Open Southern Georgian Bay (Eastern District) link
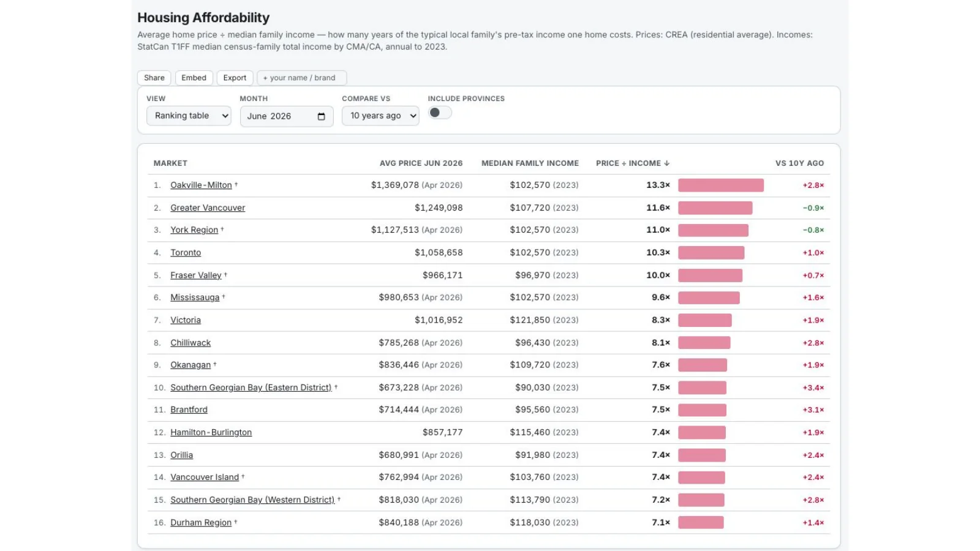Viewport: 980px width, 551px height. 251,388
